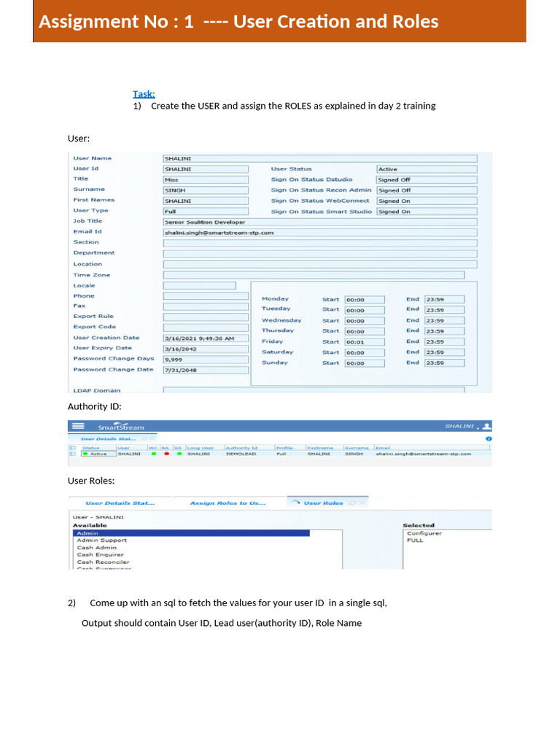Switch to the Assign Roles to Us... tab
Image resolution: width=560 pixels, height=747 pixels.
tap(227, 503)
